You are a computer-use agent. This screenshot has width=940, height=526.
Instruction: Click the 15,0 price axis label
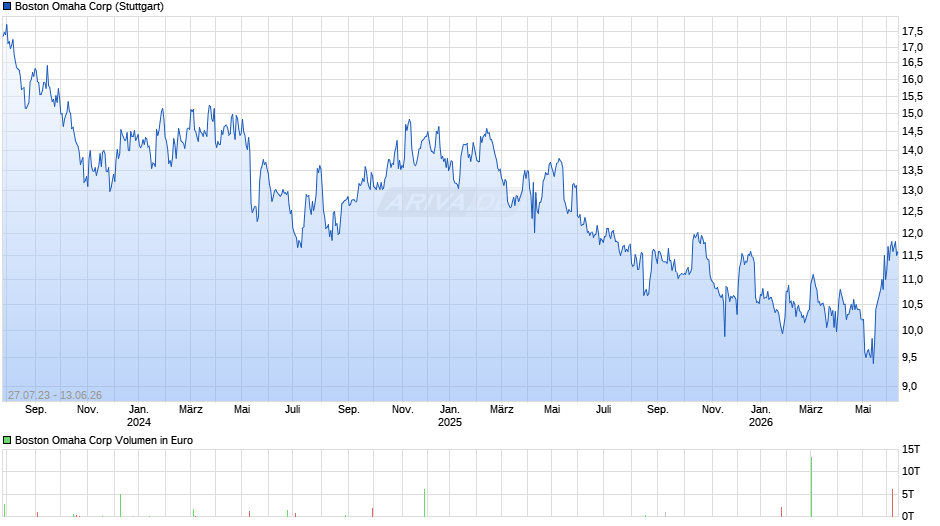click(912, 113)
